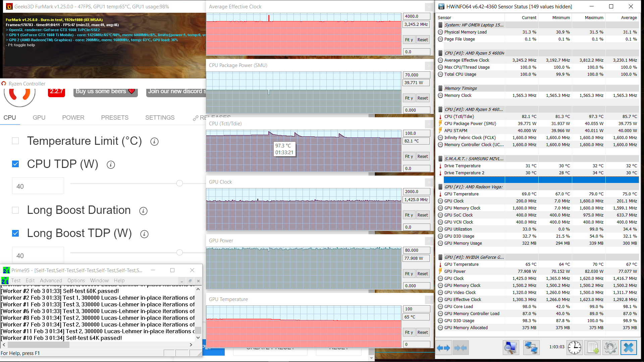Click the CPU TDP value field showing 40
The height and width of the screenshot is (362, 644).
(38, 186)
